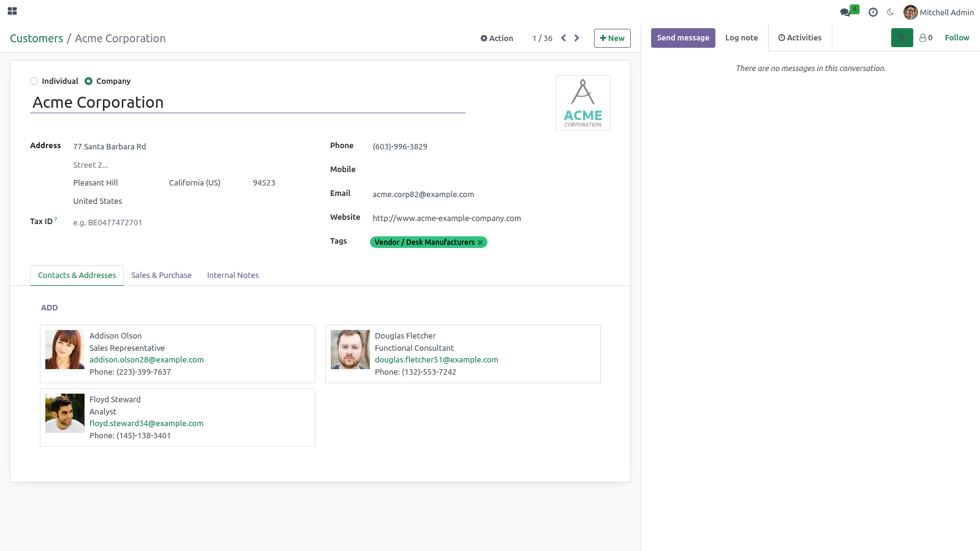Remove the Vendor / Desk Manufacturers tag
The height and width of the screenshot is (551, 980).
[481, 242]
